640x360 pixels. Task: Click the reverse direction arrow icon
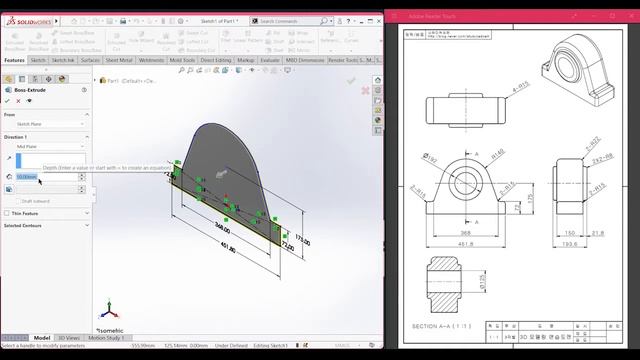point(9,158)
